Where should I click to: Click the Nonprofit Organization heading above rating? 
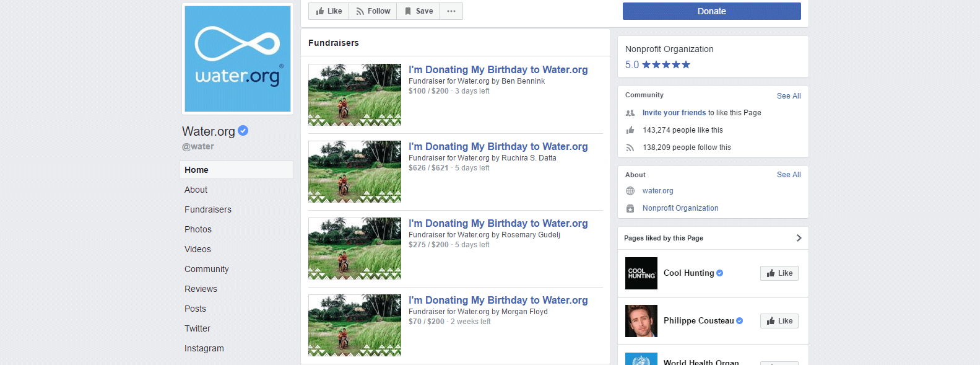669,49
